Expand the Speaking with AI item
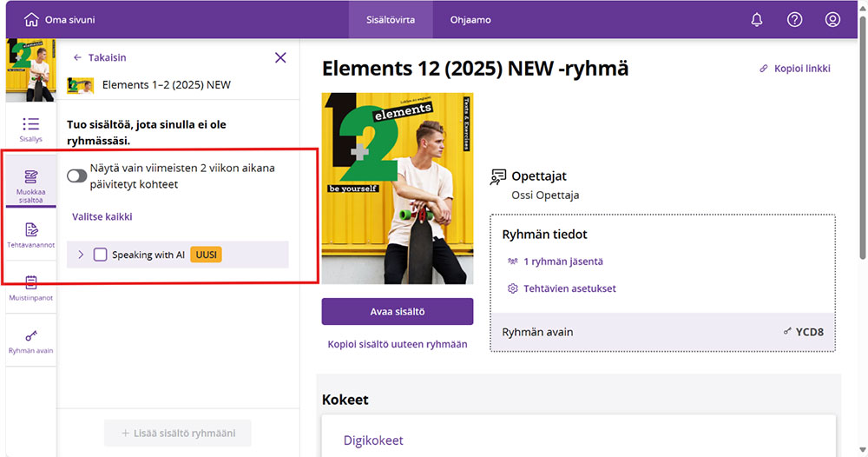868x457 pixels. pyautogui.click(x=81, y=255)
